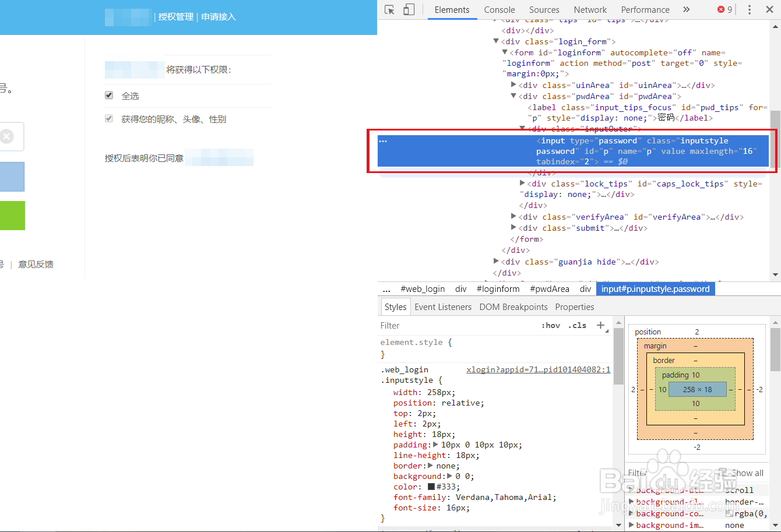Click the red error count badge
Viewport: 781px width, 532px height.
coord(725,10)
